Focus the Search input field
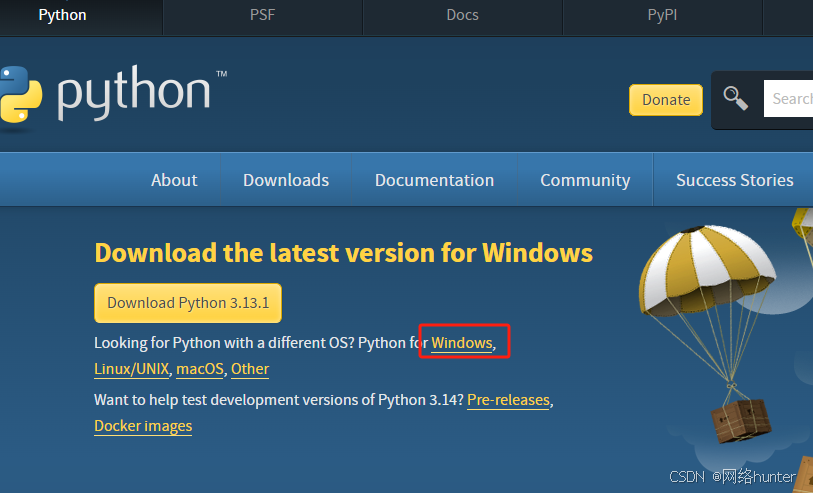This screenshot has width=813, height=493. [788, 98]
